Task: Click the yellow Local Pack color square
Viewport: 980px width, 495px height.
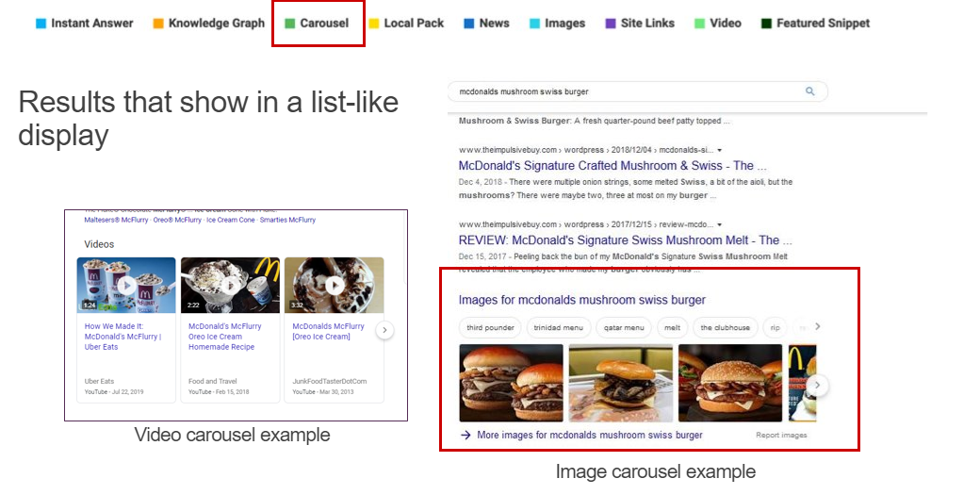Action: tap(374, 24)
